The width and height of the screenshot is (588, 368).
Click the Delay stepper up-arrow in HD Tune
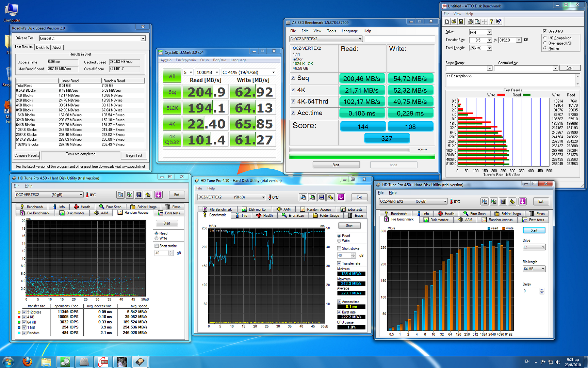click(x=542, y=290)
